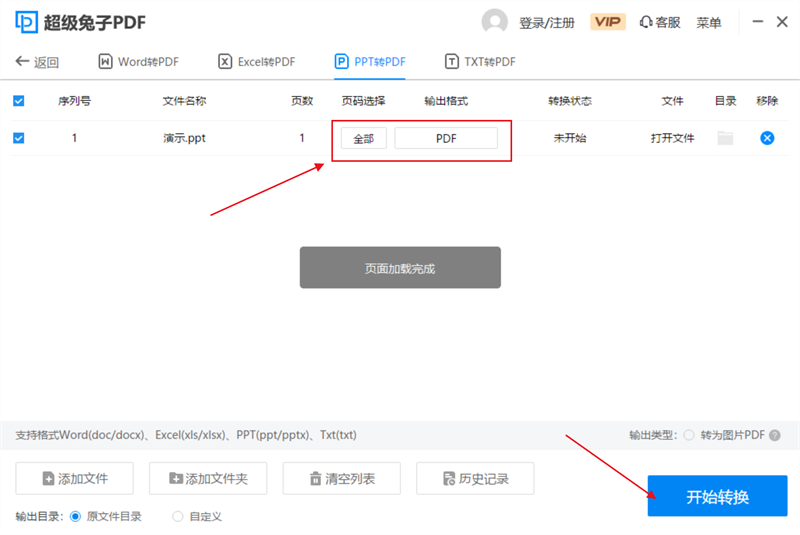800x535 pixels.
Task: Click the 页数 column header
Action: point(302,101)
